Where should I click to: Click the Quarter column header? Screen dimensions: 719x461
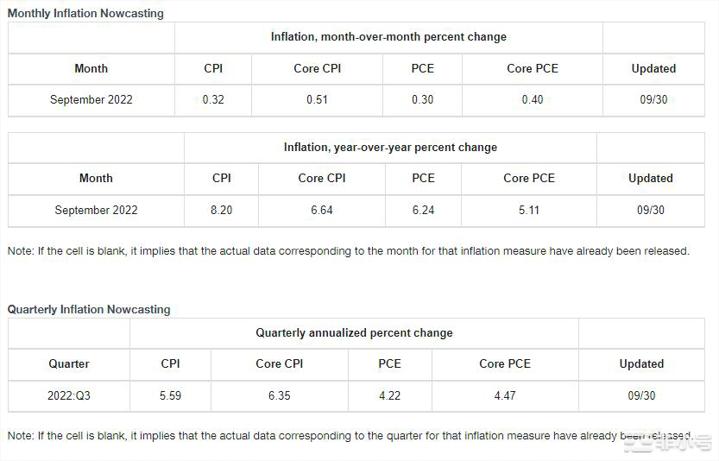coord(69,364)
